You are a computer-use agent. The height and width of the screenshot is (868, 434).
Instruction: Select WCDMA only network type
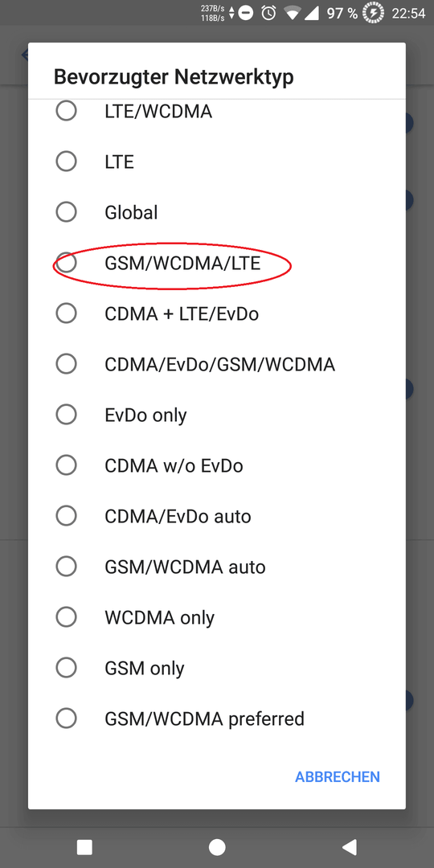(216, 617)
